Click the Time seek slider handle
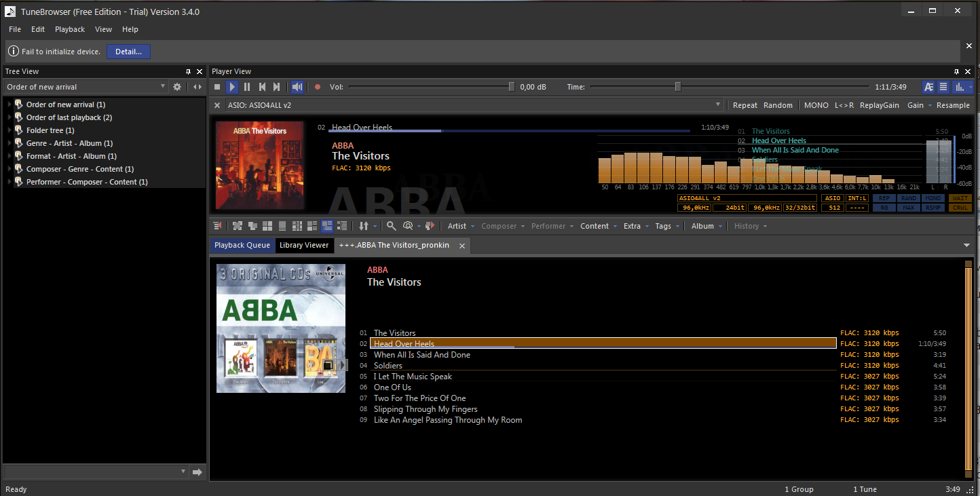The height and width of the screenshot is (496, 980). click(x=677, y=86)
